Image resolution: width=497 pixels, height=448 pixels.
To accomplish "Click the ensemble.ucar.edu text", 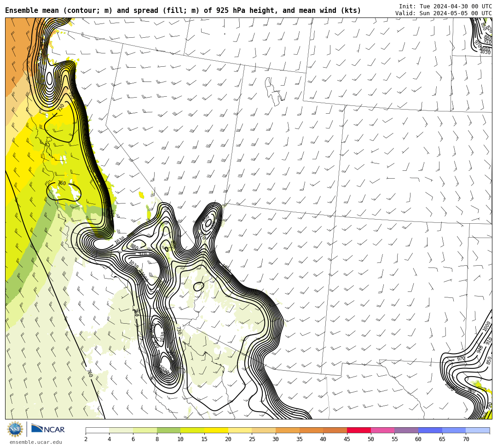I will (36, 442).
